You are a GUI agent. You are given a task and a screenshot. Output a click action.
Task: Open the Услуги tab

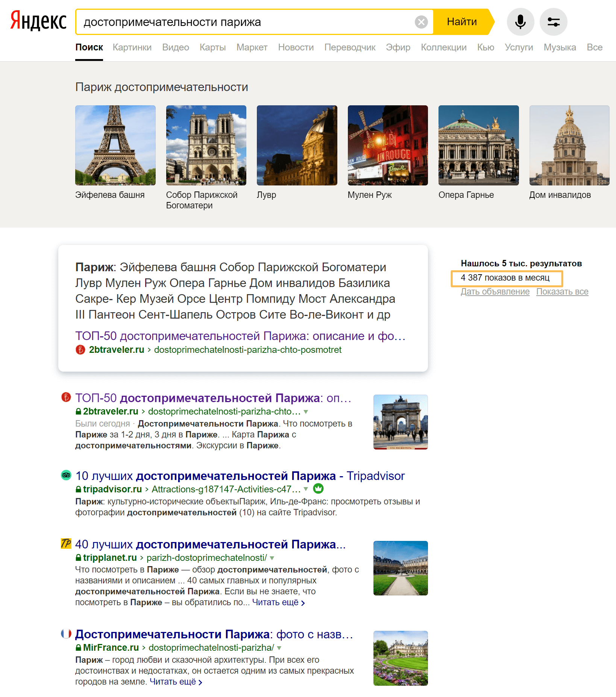point(519,47)
